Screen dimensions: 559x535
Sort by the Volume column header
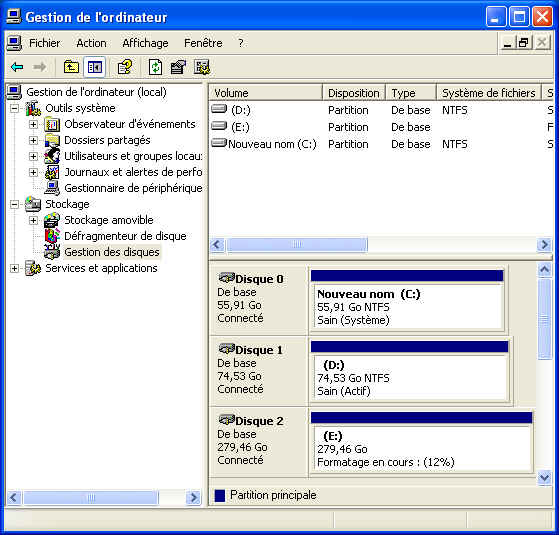(266, 93)
